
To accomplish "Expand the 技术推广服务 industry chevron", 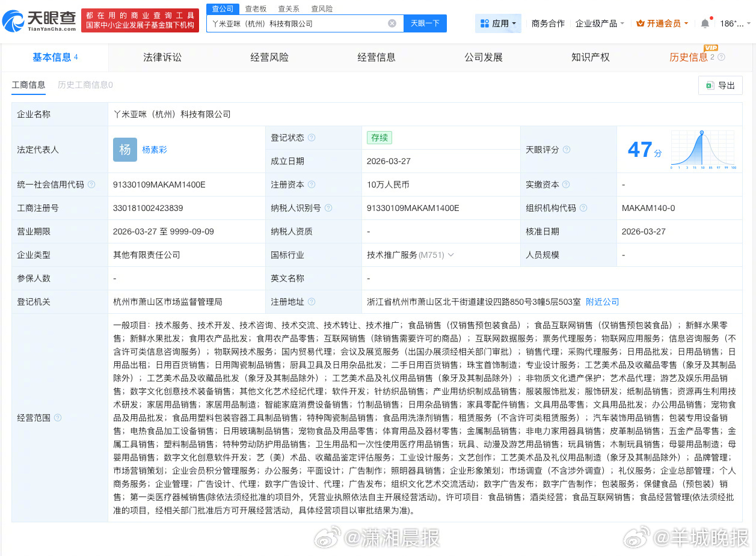I will pos(451,255).
